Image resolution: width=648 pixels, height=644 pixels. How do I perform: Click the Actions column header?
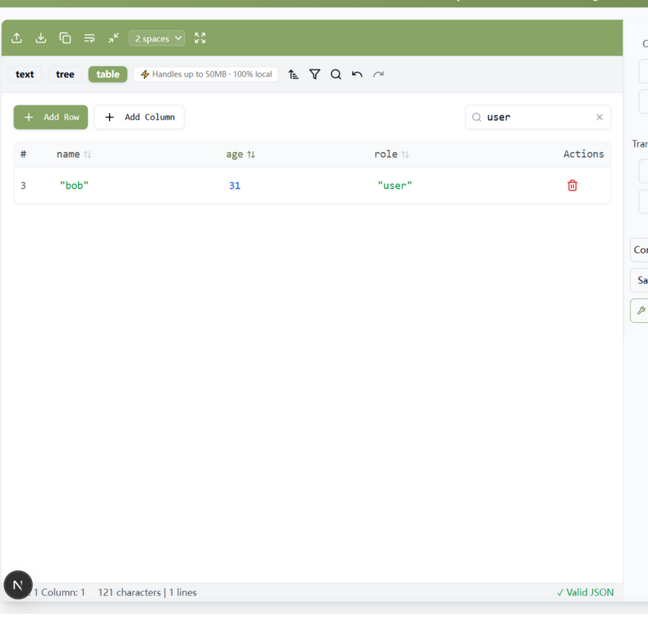pyautogui.click(x=584, y=154)
